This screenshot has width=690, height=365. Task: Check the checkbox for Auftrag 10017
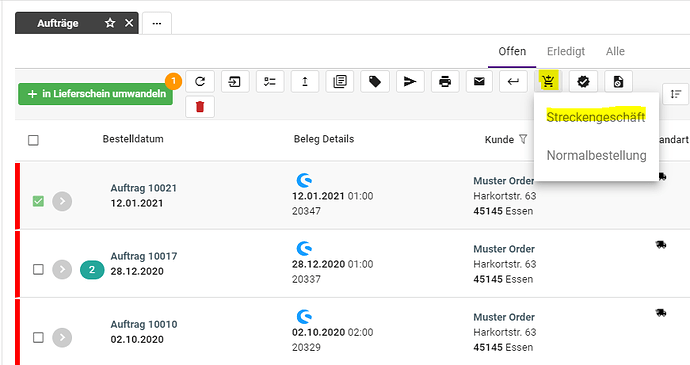coord(38,269)
